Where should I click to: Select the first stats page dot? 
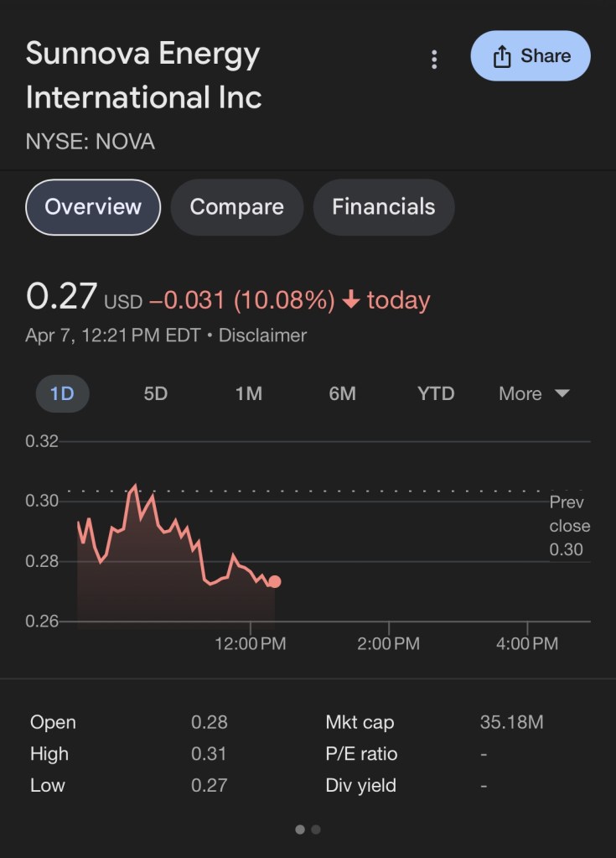[x=300, y=829]
